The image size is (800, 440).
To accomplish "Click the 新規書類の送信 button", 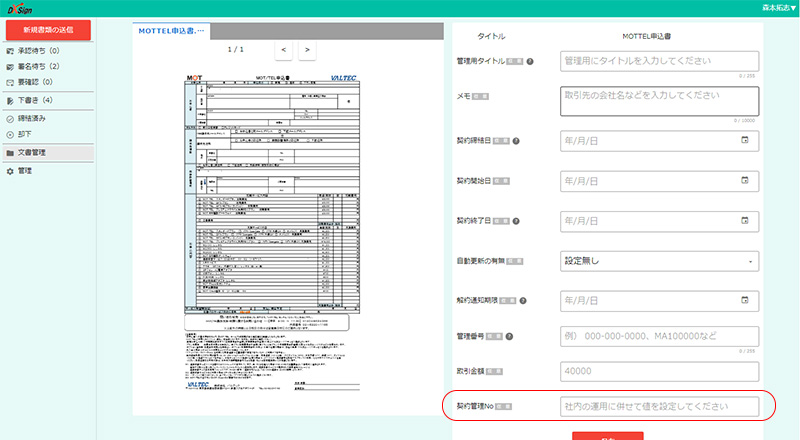I will point(48,30).
